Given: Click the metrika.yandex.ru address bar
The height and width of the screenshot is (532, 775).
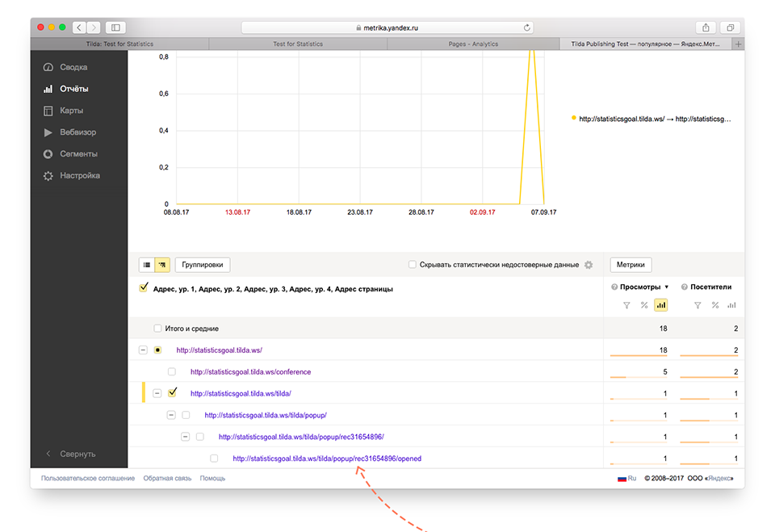Looking at the screenshot, I should (x=387, y=27).
